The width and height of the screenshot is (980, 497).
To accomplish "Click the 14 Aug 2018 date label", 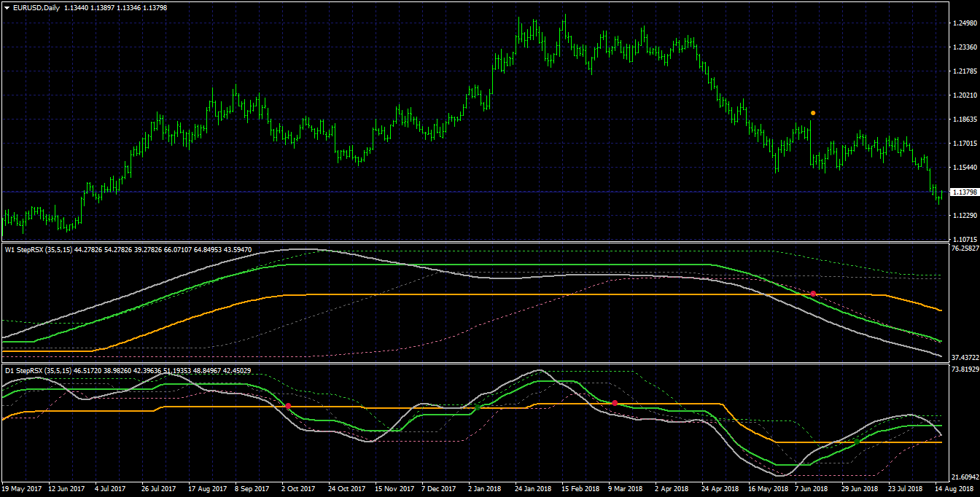I will 955,489.
